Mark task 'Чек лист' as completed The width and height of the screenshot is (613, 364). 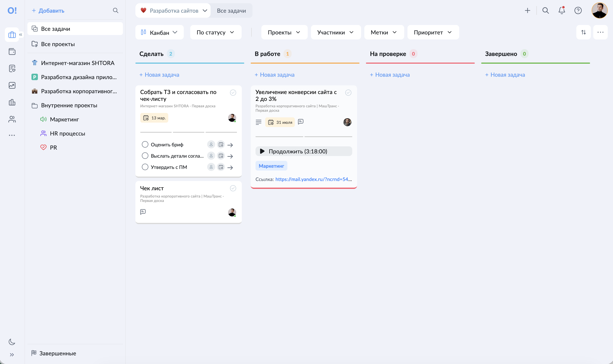pyautogui.click(x=233, y=188)
